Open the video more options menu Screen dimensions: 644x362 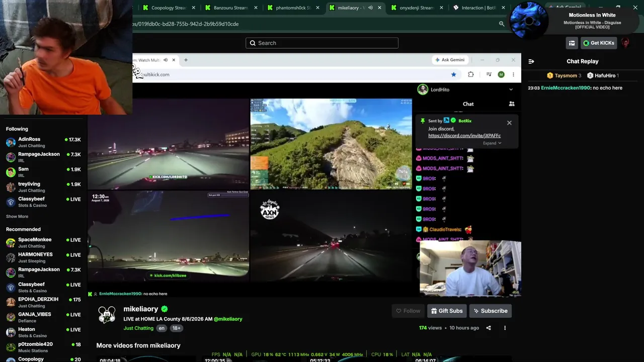[505, 328]
